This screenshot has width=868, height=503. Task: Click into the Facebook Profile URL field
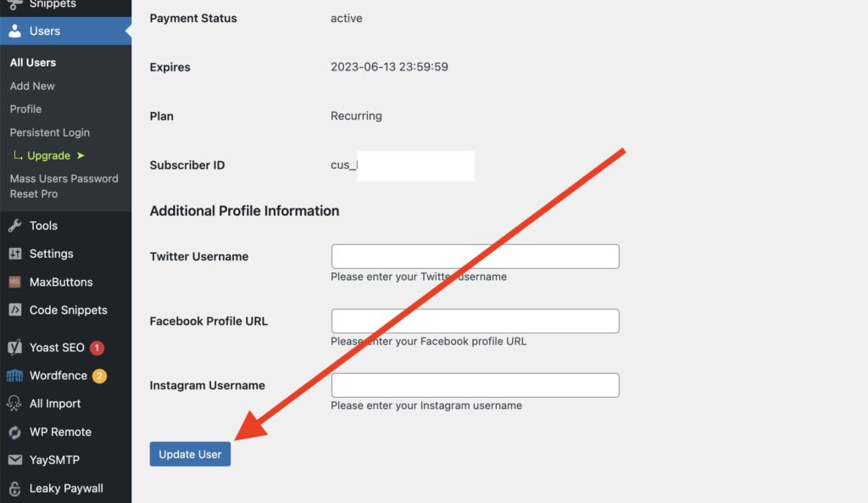click(x=475, y=321)
